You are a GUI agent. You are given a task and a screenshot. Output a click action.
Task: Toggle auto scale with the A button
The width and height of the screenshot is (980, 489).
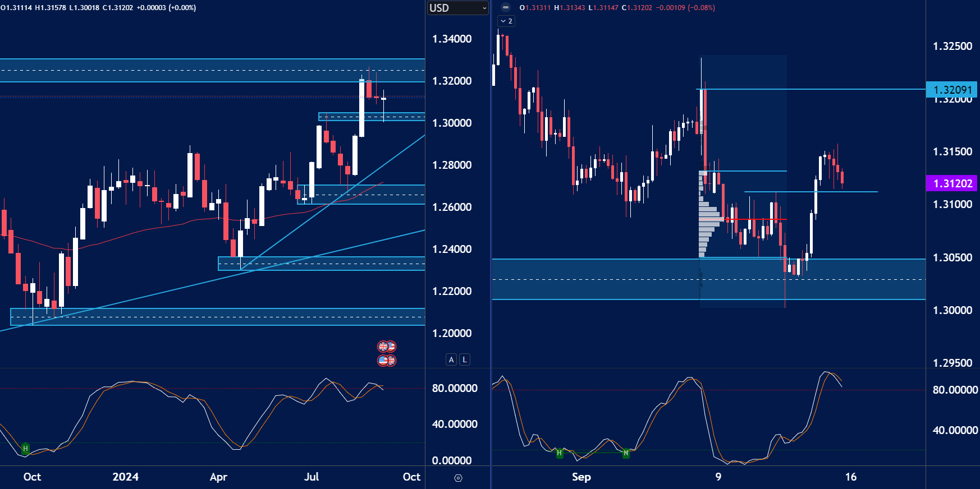[x=452, y=359]
